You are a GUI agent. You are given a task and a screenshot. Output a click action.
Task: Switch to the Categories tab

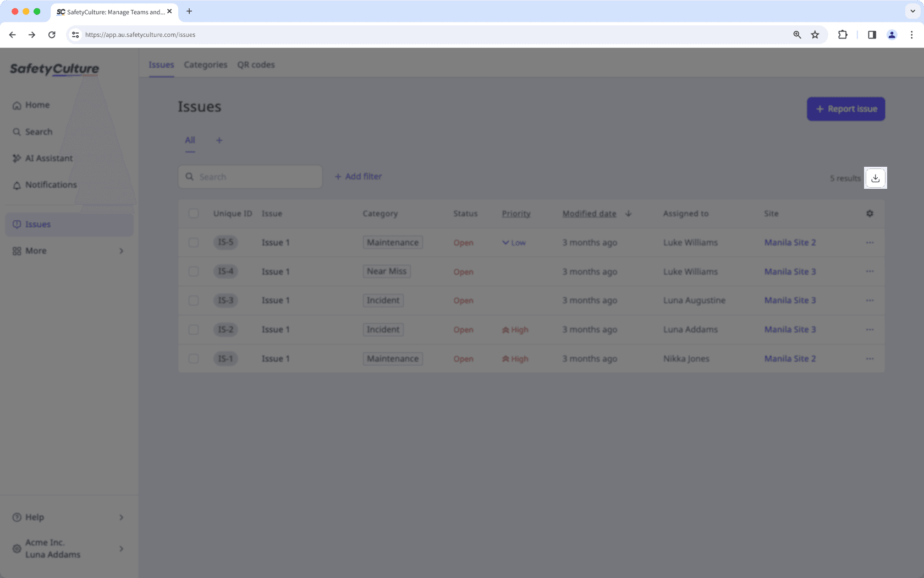tap(205, 64)
